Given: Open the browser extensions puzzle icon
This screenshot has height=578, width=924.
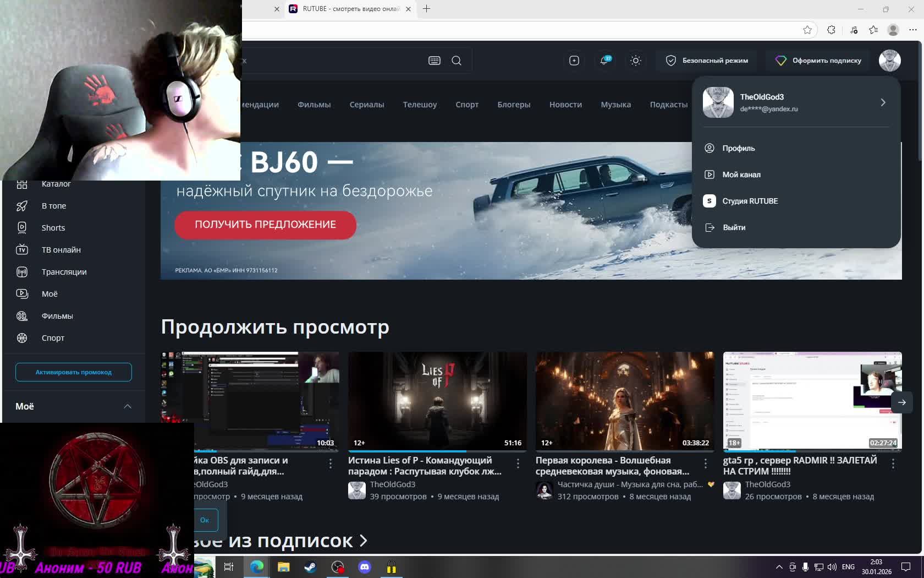Looking at the screenshot, I should [831, 30].
